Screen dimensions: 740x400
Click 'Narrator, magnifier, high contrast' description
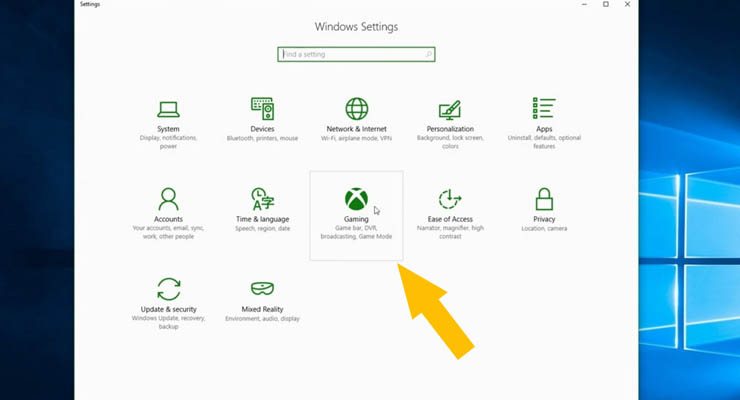(450, 232)
